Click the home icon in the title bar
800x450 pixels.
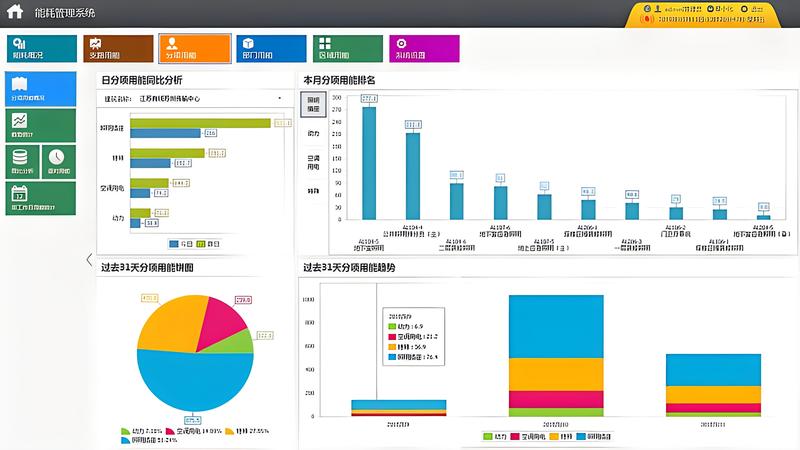click(x=15, y=12)
